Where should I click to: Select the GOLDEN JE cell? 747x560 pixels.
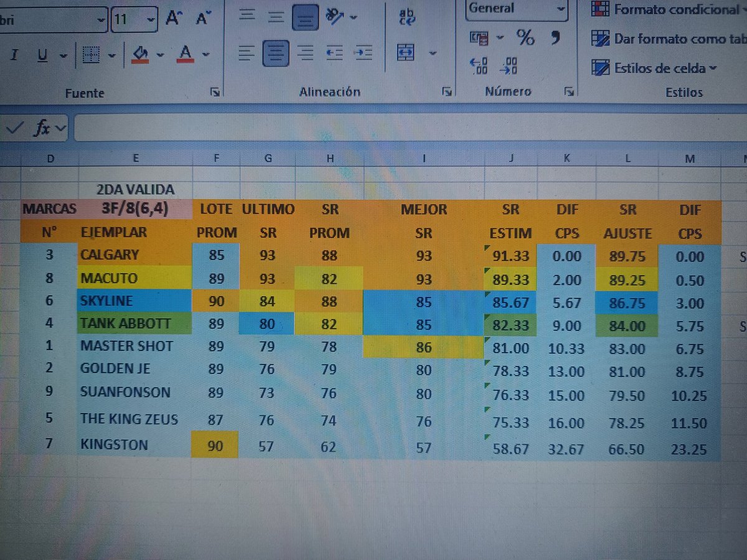pos(136,369)
